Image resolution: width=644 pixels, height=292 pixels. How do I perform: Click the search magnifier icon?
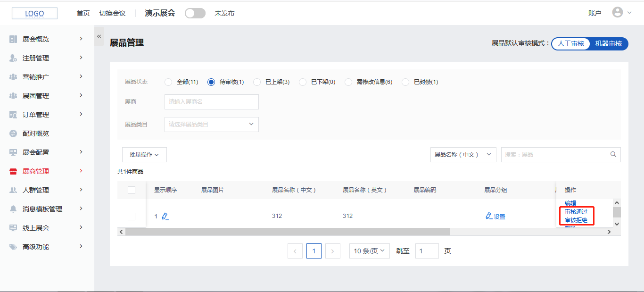[613, 154]
